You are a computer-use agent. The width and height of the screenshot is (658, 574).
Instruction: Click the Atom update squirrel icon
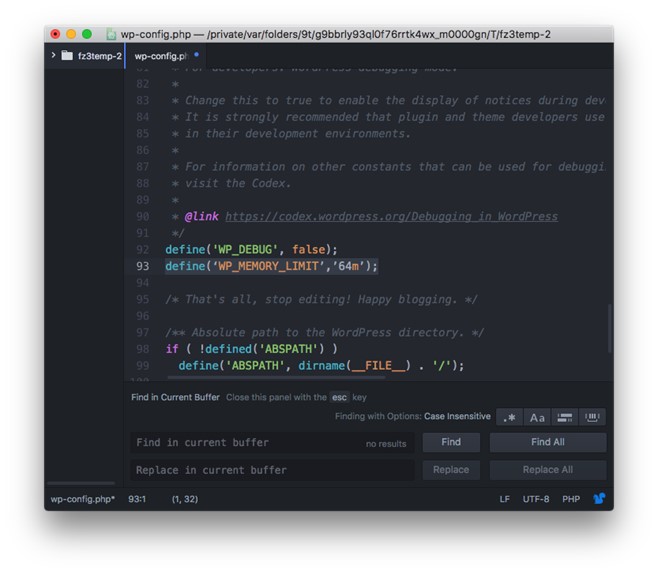click(x=598, y=498)
